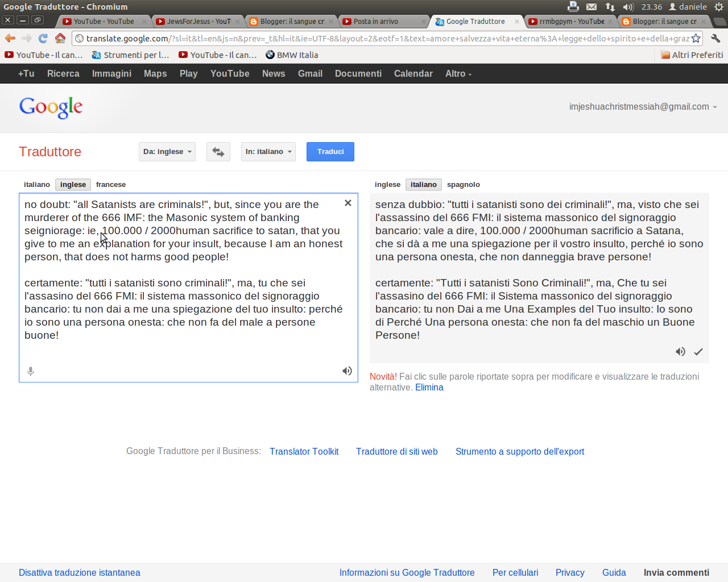Bookmark page with star icon
The height and width of the screenshot is (582, 728).
click(696, 39)
